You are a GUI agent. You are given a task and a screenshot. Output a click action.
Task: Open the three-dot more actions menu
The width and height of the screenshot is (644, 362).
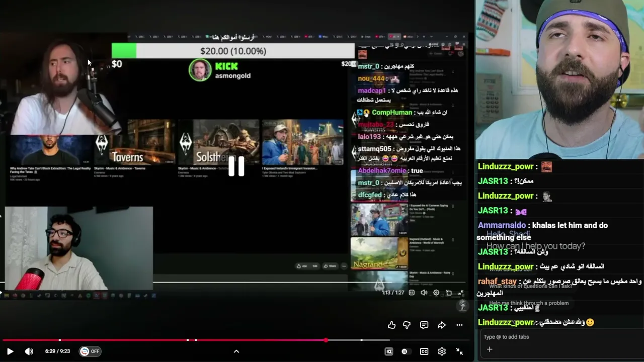coord(459,325)
